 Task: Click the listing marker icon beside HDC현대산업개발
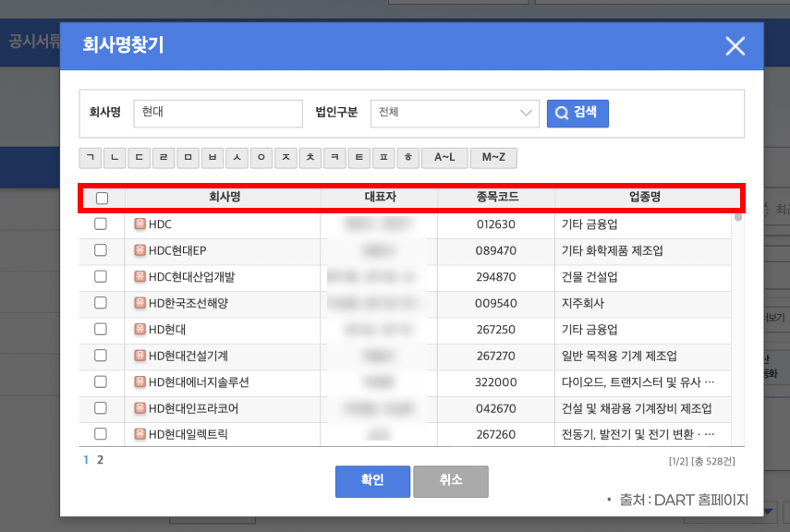[x=140, y=277]
